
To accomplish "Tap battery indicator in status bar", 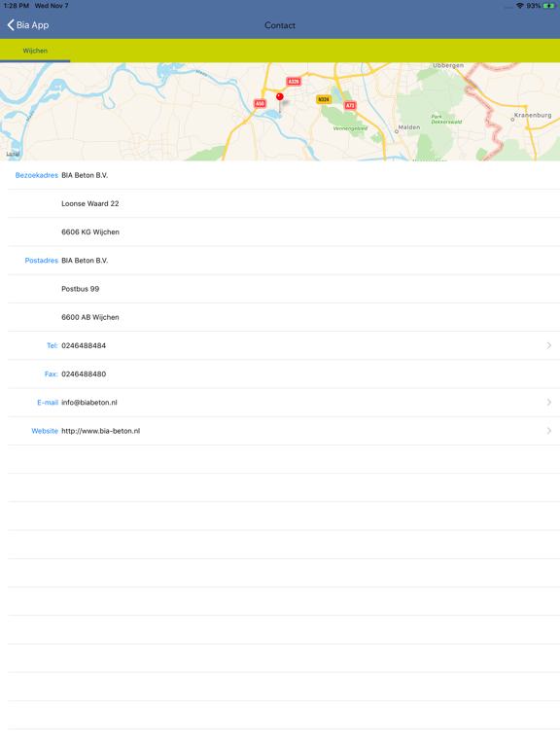I will click(x=548, y=6).
